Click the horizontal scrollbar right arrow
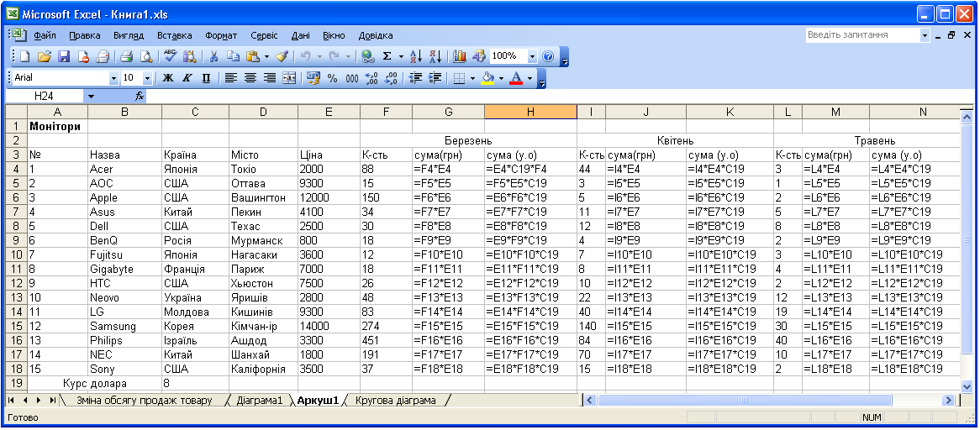Viewport: 980px width, 430px height. pyautogui.click(x=948, y=400)
